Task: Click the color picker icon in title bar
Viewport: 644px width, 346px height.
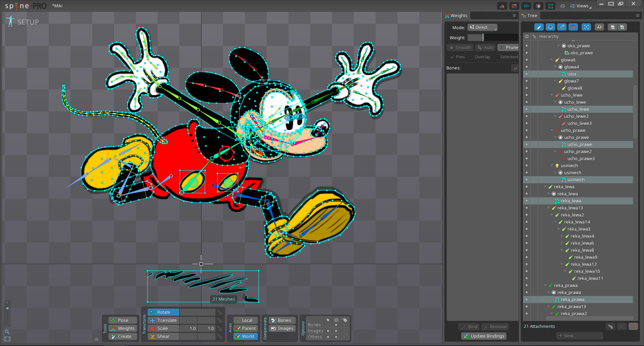Action: (x=538, y=6)
